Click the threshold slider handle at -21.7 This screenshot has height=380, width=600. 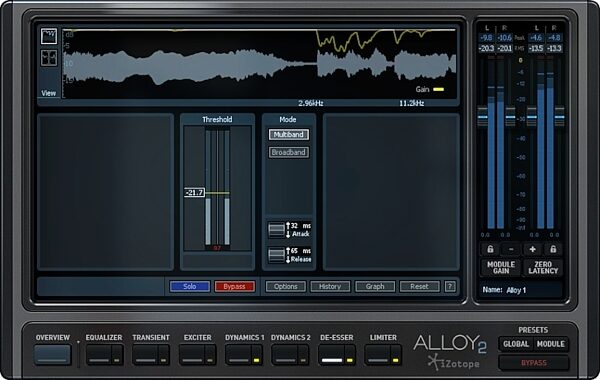coord(194,192)
